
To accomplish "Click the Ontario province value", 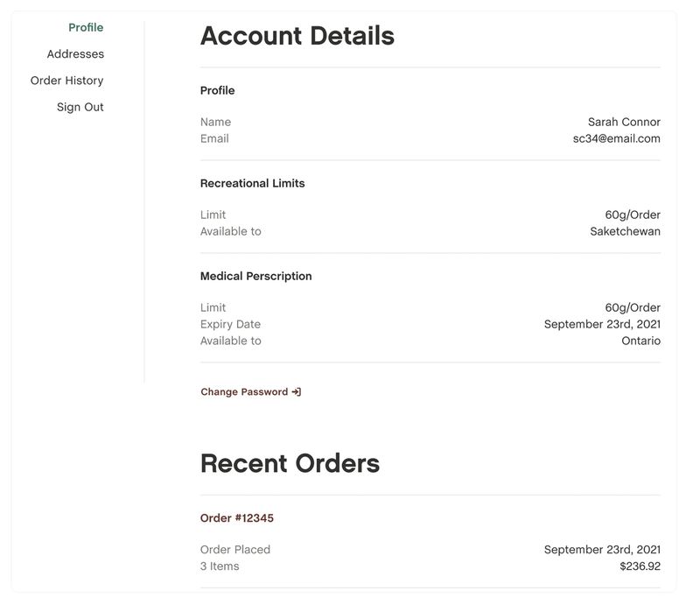I will (x=640, y=341).
